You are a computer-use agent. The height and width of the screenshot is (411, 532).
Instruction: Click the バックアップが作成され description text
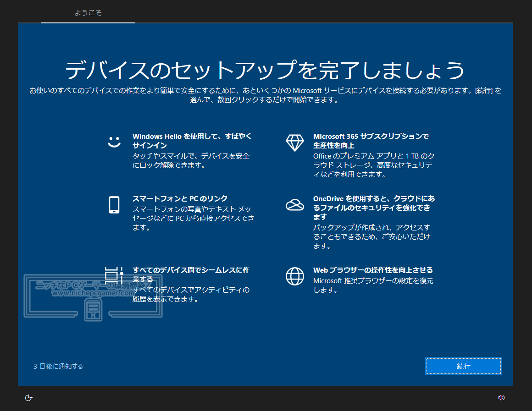(371, 236)
